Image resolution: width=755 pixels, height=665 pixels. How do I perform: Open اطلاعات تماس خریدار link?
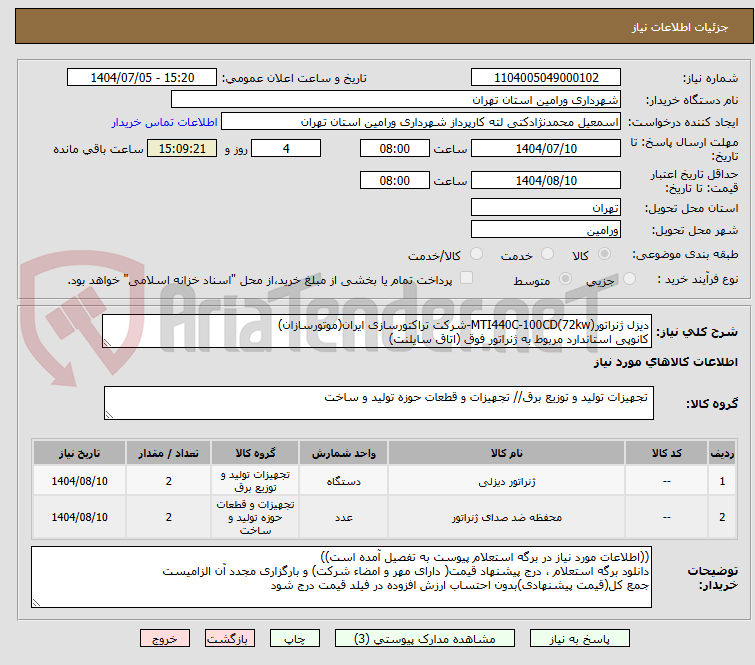click(165, 122)
